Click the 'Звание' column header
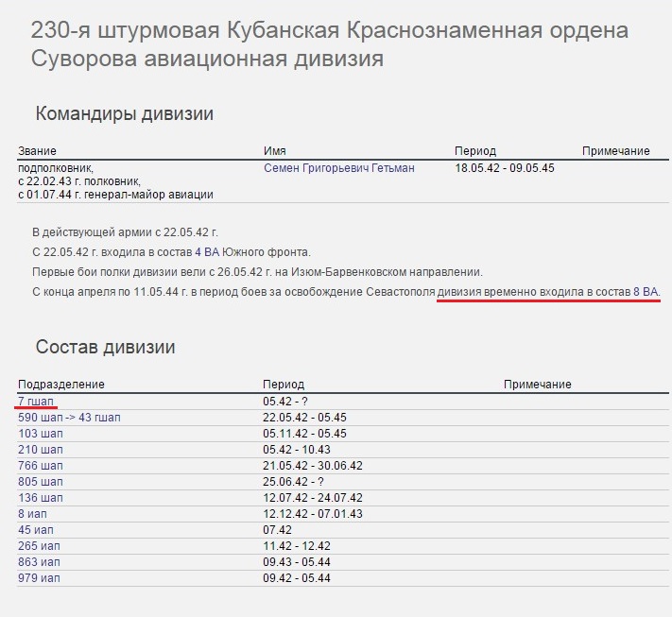672x617 pixels. point(37,151)
